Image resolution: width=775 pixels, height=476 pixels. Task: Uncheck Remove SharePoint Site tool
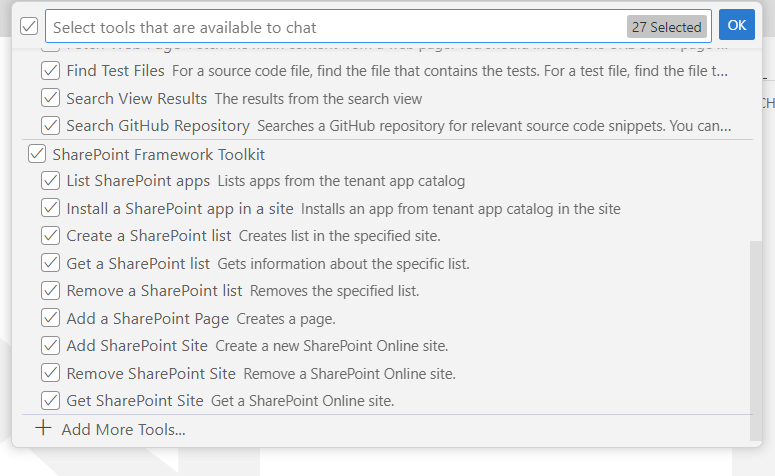tap(50, 373)
